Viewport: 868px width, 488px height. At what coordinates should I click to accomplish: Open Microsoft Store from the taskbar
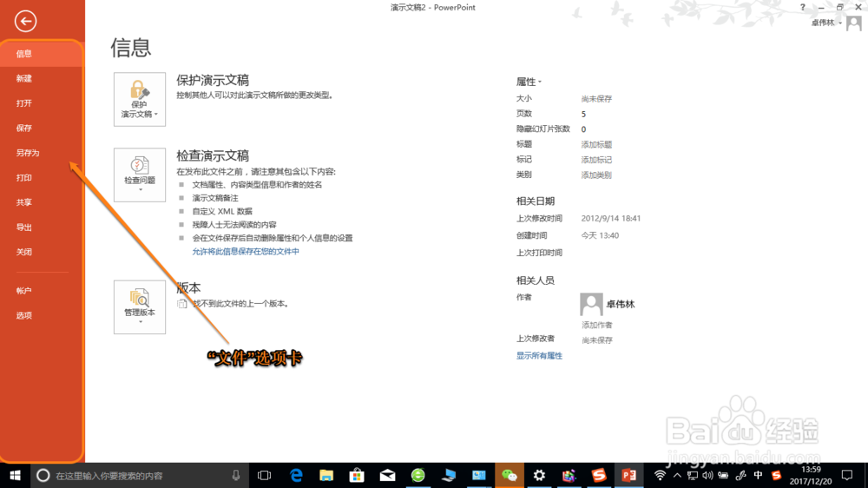tap(357, 475)
